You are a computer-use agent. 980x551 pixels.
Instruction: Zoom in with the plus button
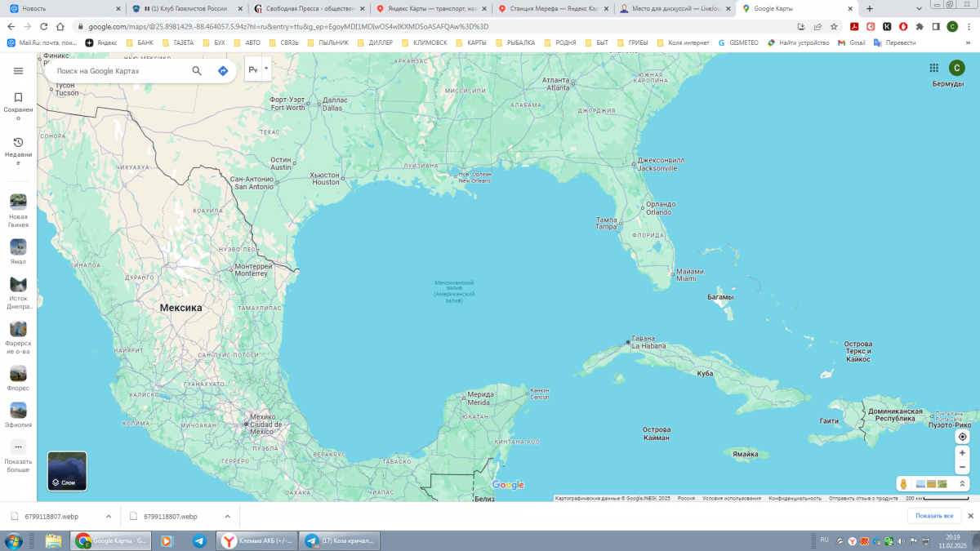tap(962, 453)
